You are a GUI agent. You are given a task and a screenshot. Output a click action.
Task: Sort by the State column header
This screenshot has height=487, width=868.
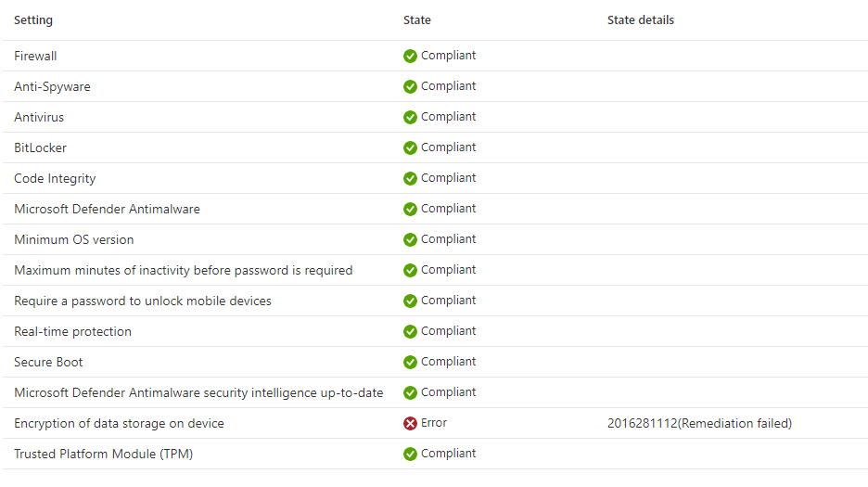416,20
